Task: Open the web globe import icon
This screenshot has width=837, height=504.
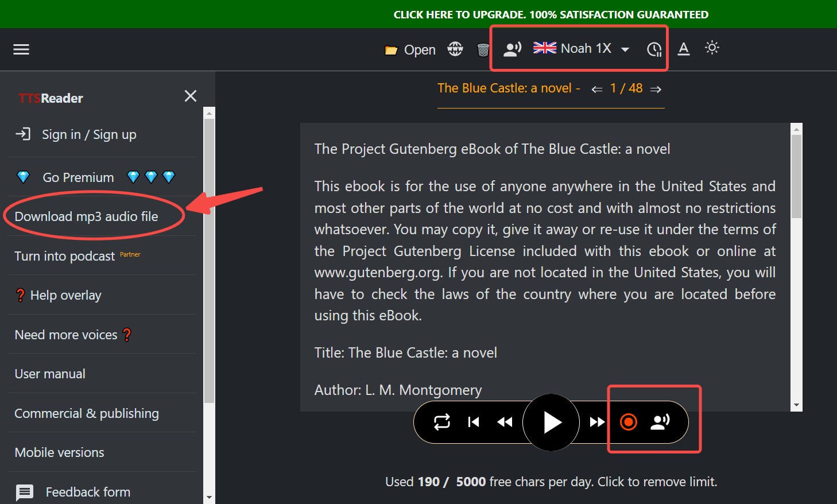Action: 455,49
